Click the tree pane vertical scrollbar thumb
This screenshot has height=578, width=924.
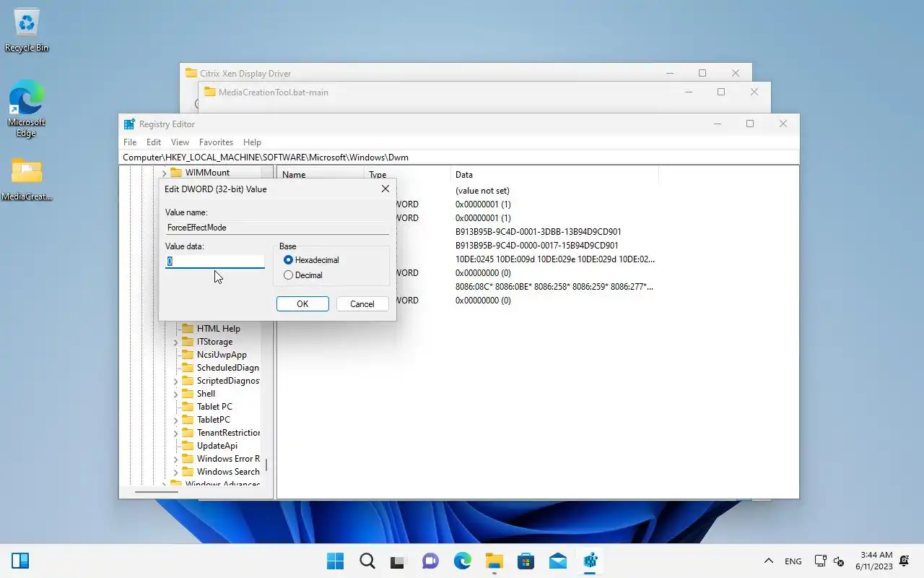click(x=266, y=465)
